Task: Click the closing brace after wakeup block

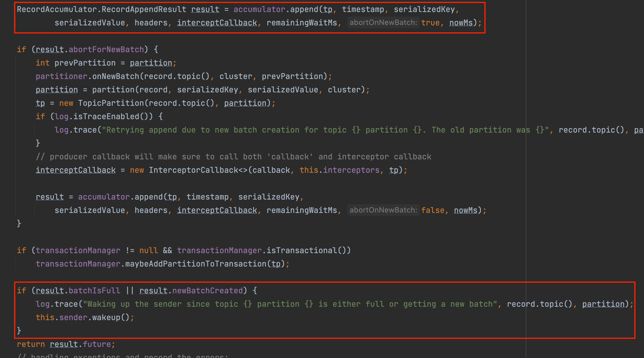Action: click(19, 331)
